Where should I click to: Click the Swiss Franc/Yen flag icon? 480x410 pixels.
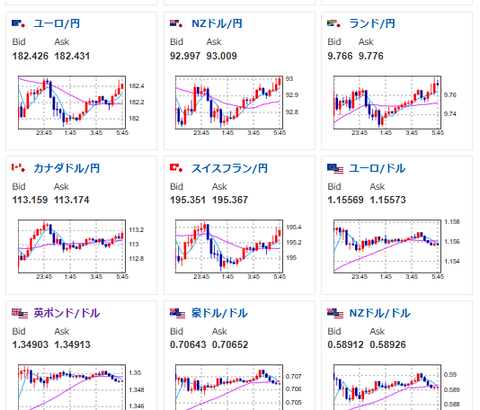(177, 168)
